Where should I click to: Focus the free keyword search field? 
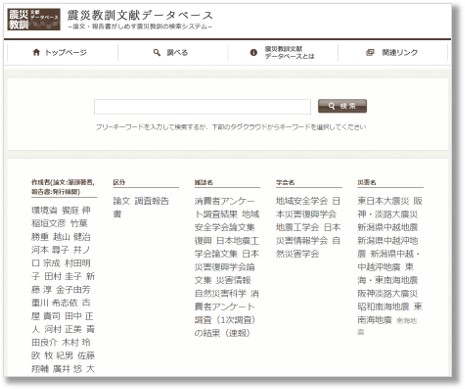click(x=202, y=107)
